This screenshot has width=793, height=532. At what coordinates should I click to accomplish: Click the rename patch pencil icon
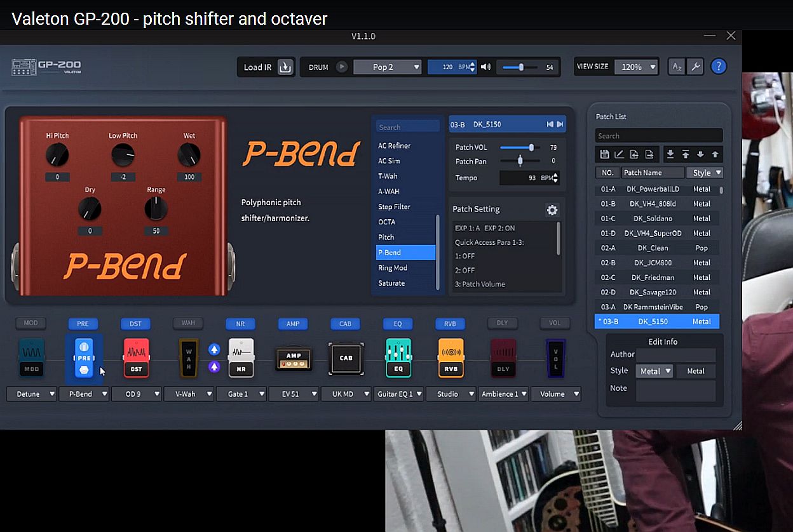point(619,154)
